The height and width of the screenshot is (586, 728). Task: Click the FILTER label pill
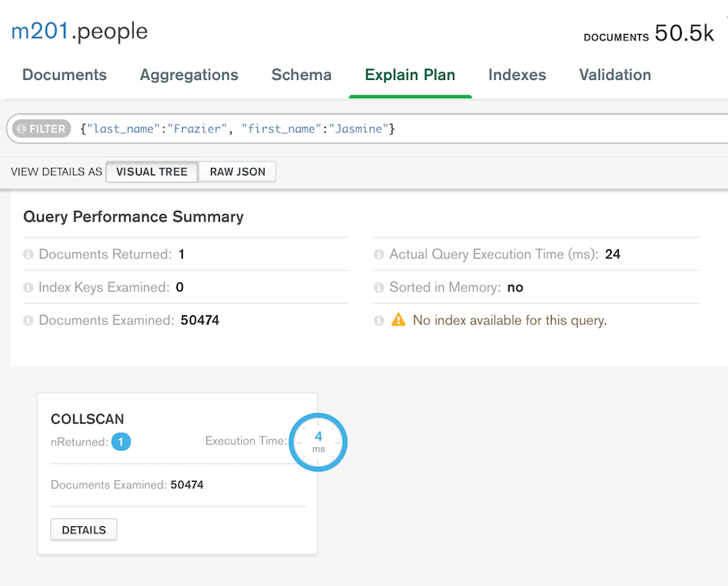(x=42, y=129)
